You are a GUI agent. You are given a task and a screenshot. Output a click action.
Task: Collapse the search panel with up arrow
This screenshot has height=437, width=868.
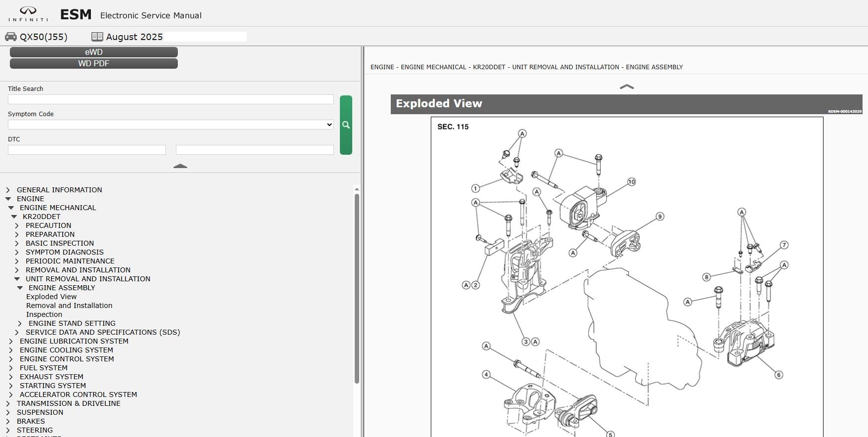tap(180, 166)
